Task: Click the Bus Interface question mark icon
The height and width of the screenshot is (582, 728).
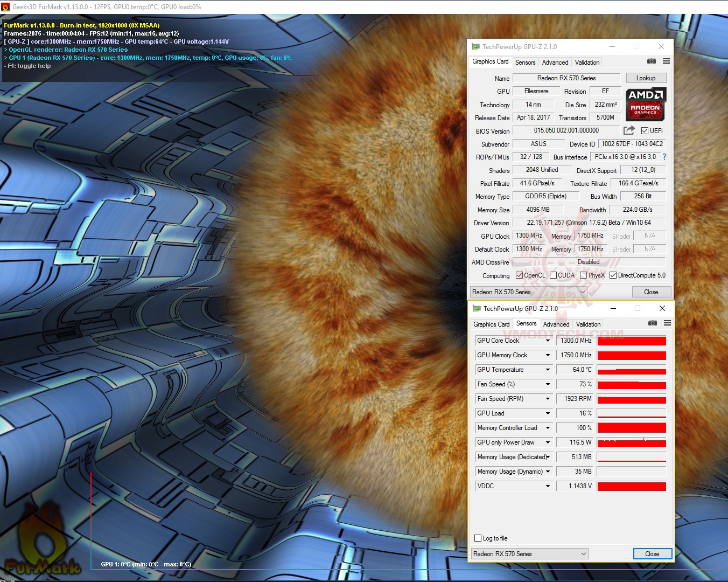Action: (x=664, y=157)
